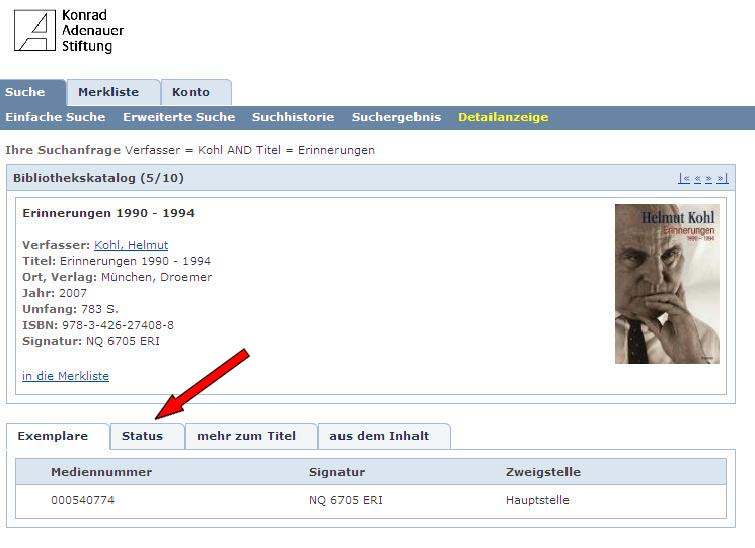Image resolution: width=755 pixels, height=548 pixels.
Task: Go to the previous result record
Action: tap(697, 178)
